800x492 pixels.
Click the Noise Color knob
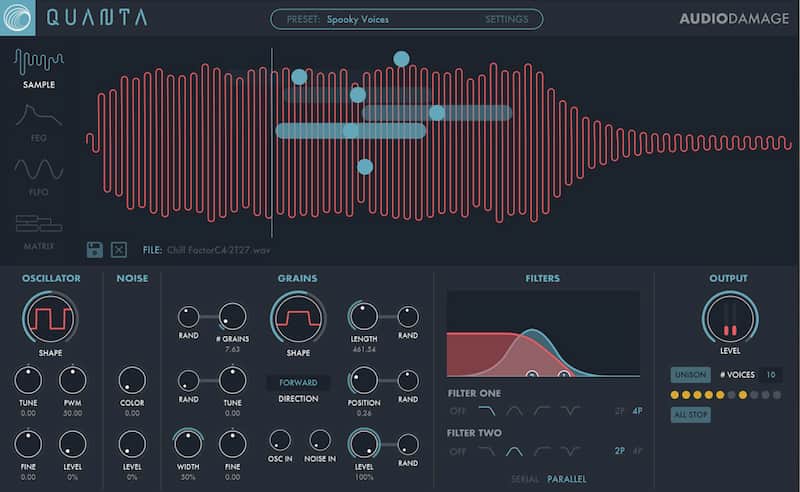132,380
